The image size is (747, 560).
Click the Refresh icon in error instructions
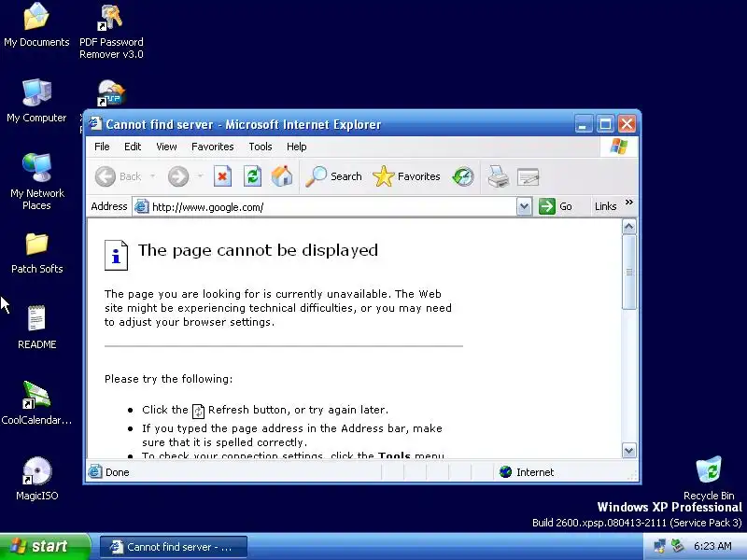tap(198, 411)
